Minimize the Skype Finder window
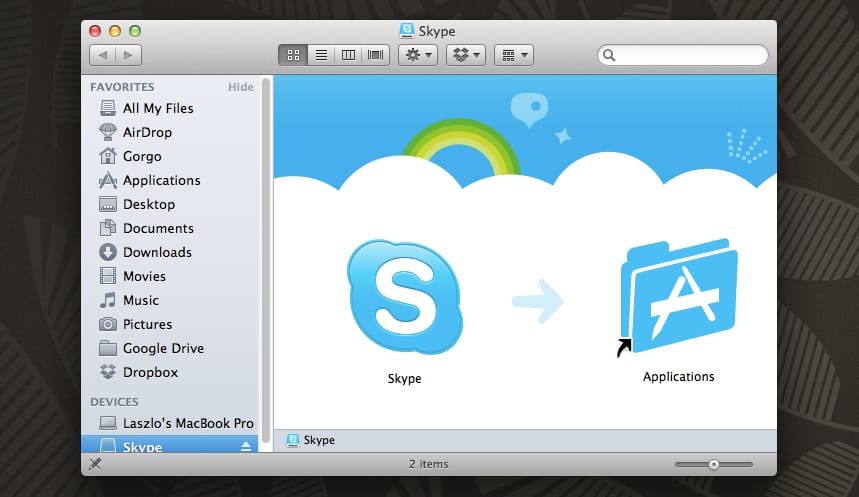 (115, 31)
